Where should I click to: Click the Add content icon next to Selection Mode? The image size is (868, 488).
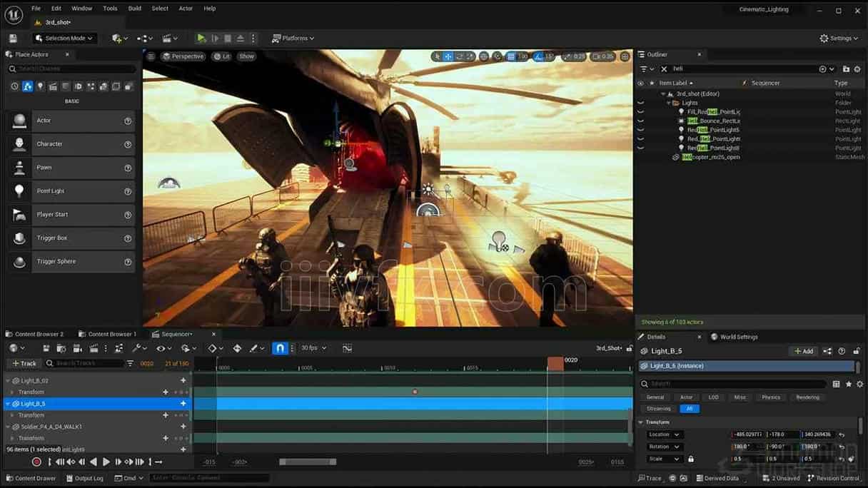tap(118, 38)
